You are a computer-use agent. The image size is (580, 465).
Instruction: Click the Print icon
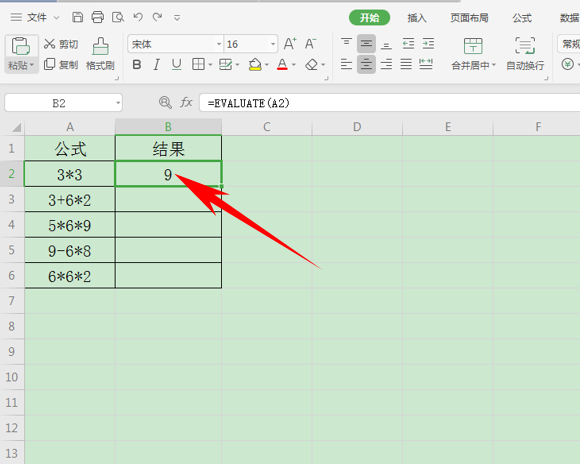[x=98, y=17]
